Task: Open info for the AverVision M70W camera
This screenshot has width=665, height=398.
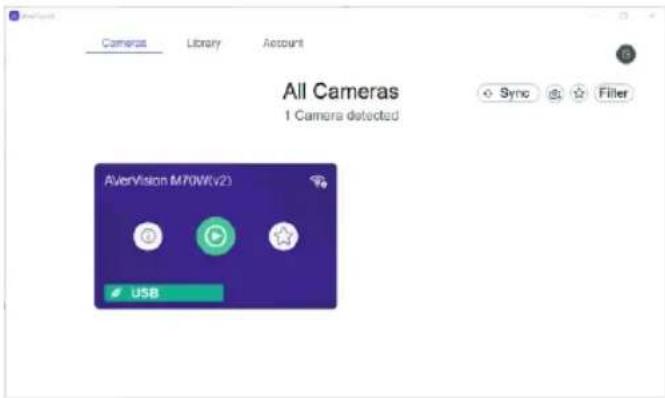Action: [148, 236]
